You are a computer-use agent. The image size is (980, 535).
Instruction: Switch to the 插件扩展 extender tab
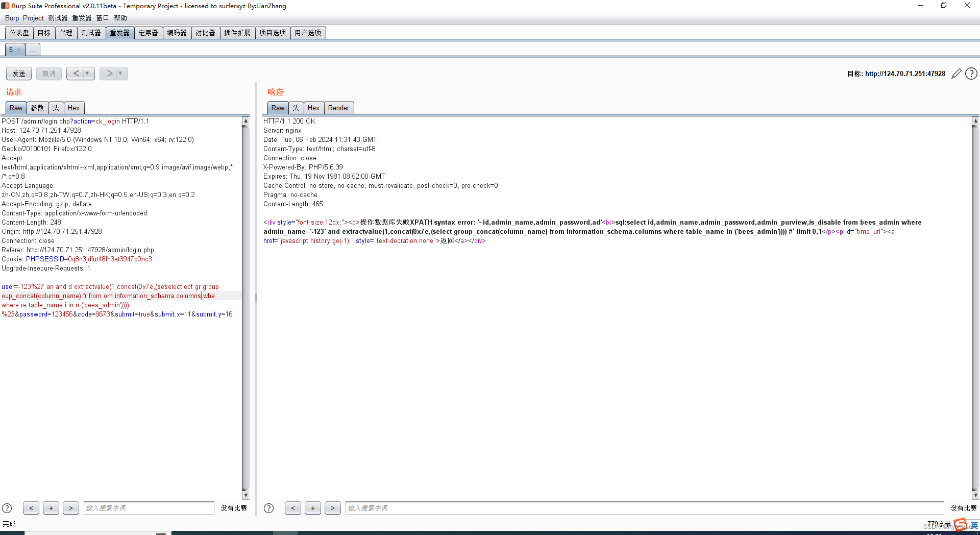pos(237,33)
